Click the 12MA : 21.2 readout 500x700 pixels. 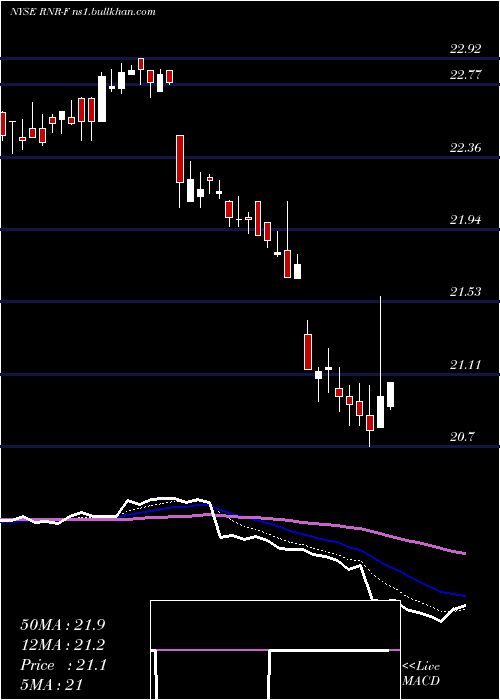pyautogui.click(x=63, y=645)
